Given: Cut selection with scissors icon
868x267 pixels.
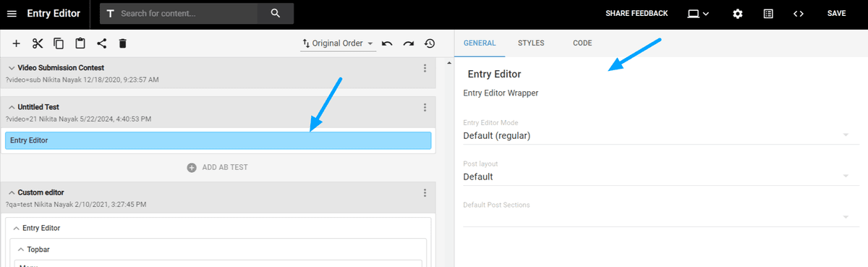Looking at the screenshot, I should coord(38,43).
